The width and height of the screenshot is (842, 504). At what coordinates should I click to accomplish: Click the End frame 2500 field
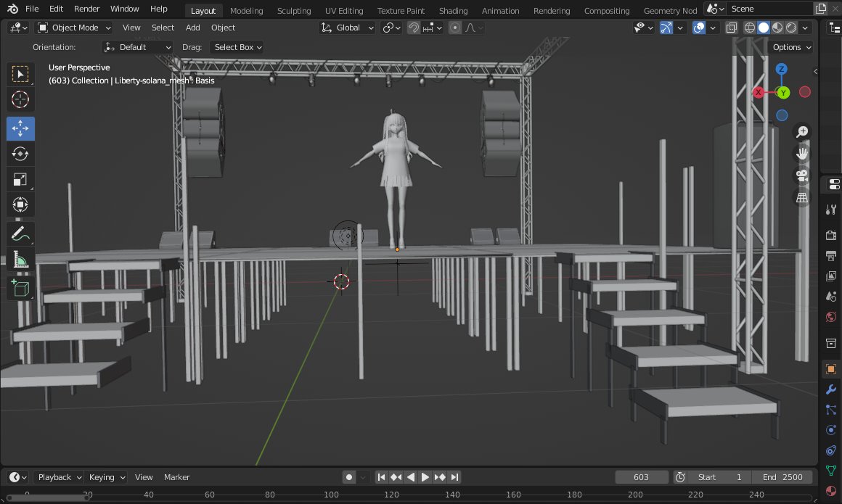click(x=782, y=477)
